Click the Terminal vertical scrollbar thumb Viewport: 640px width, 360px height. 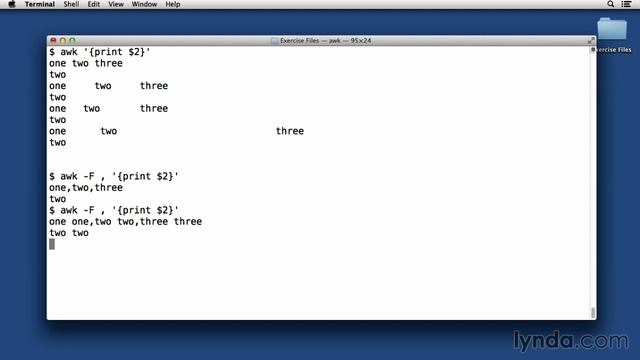pos(593,313)
